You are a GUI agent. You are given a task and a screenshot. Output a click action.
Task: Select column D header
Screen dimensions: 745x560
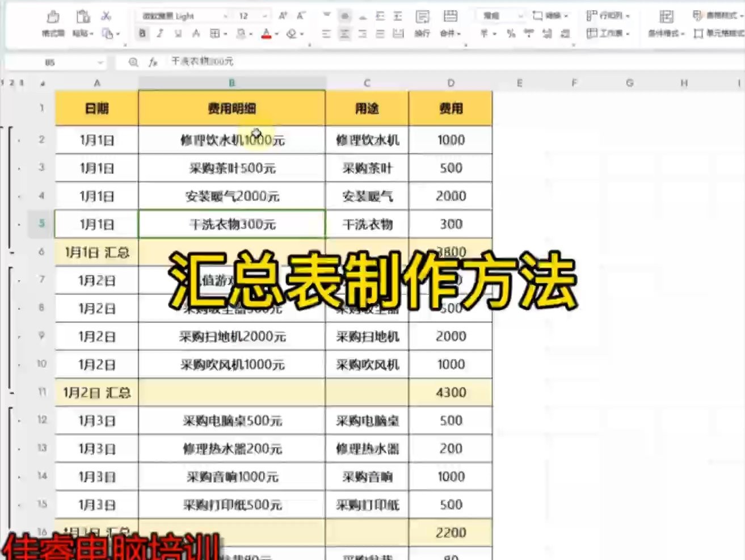tap(451, 83)
